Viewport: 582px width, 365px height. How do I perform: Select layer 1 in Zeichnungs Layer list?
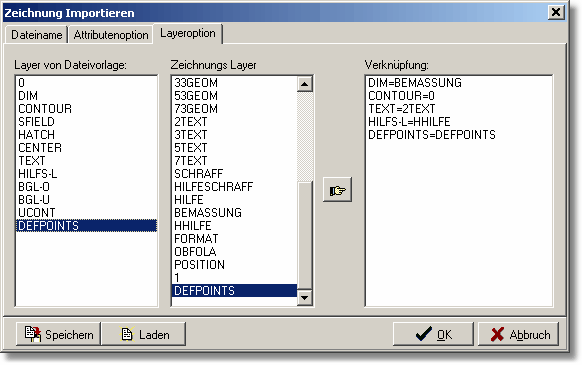point(234,278)
